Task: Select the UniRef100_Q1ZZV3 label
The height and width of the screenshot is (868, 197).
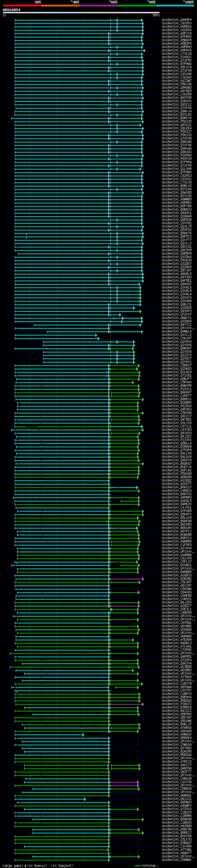Action: [177, 355]
